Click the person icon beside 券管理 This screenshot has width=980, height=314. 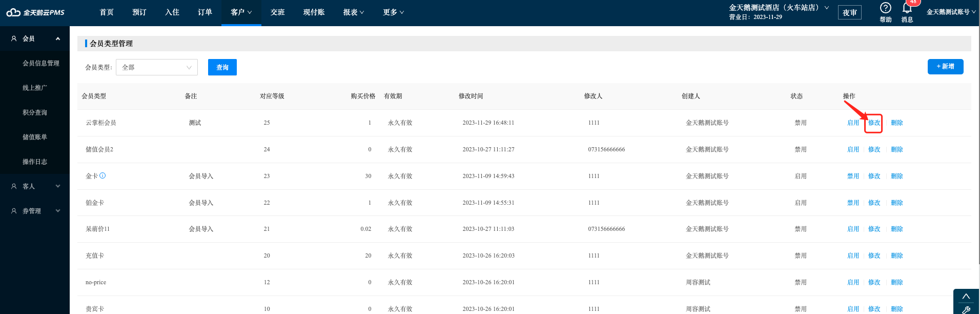14,211
